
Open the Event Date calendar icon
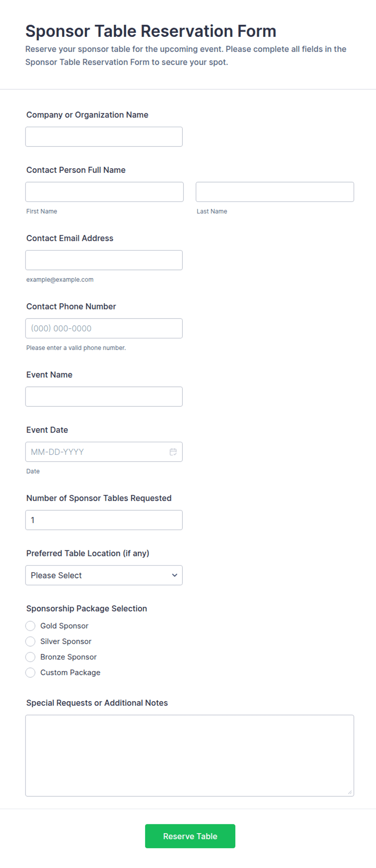point(173,452)
